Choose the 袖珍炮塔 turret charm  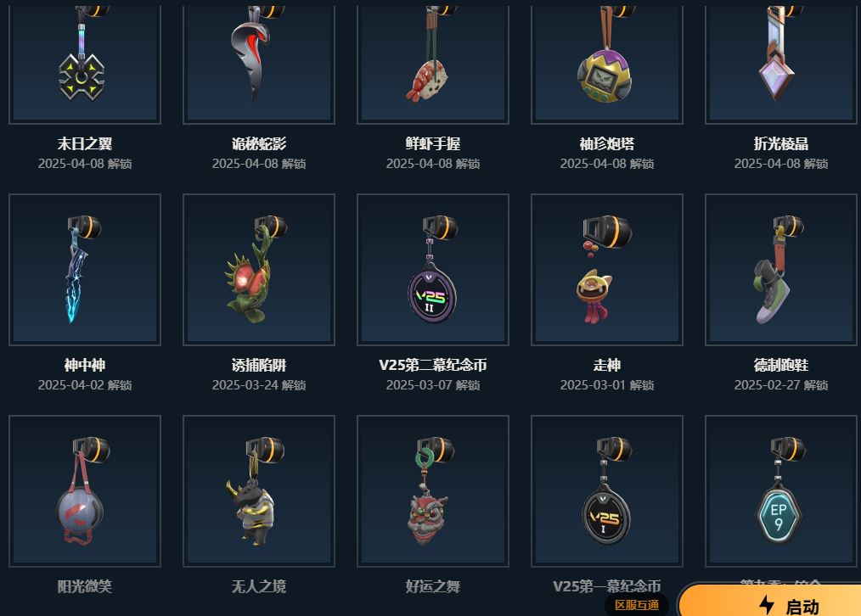(607, 62)
